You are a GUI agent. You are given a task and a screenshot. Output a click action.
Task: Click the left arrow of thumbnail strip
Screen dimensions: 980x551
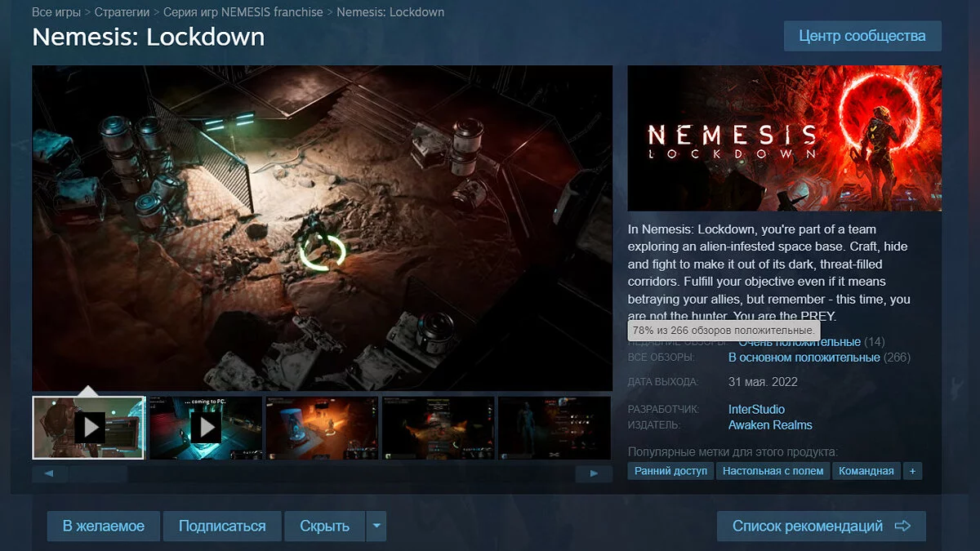click(50, 473)
